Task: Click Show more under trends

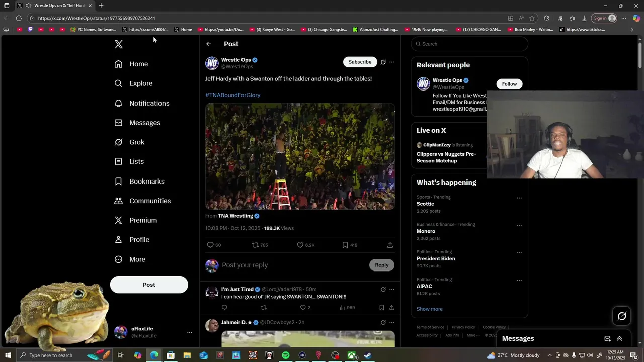Action: pyautogui.click(x=430, y=309)
